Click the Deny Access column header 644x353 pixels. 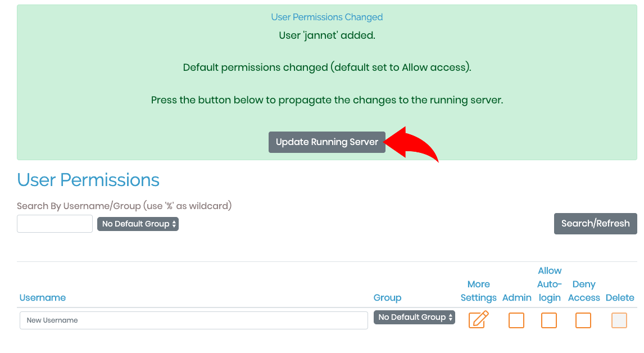click(x=584, y=291)
